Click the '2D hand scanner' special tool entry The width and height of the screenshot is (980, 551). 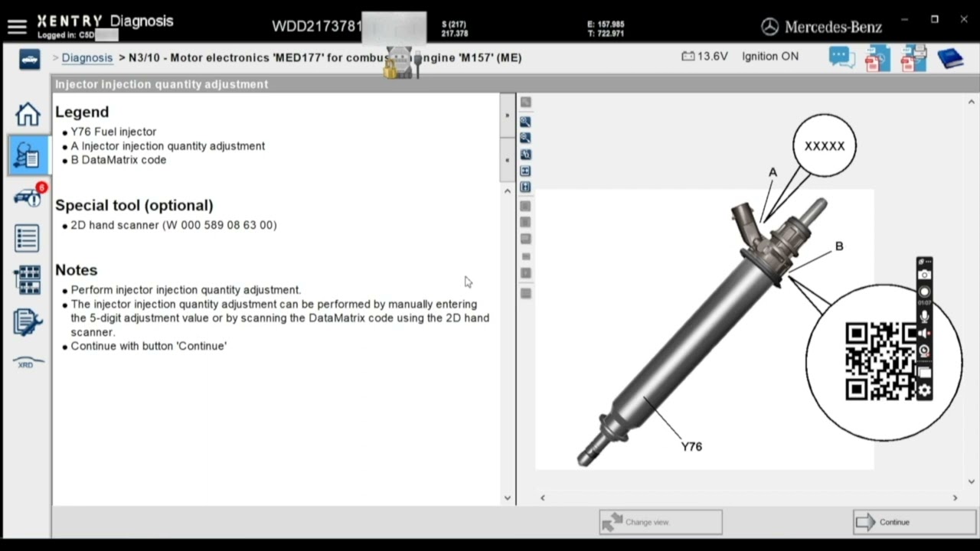[174, 225]
